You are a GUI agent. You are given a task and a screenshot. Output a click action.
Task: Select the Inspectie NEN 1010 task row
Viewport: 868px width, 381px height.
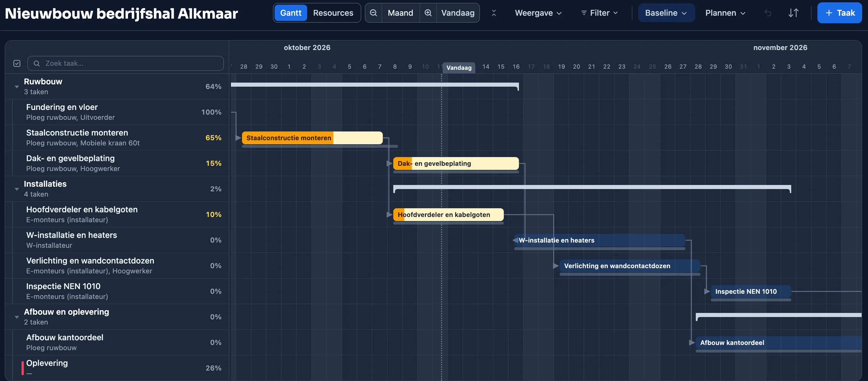[x=117, y=291]
